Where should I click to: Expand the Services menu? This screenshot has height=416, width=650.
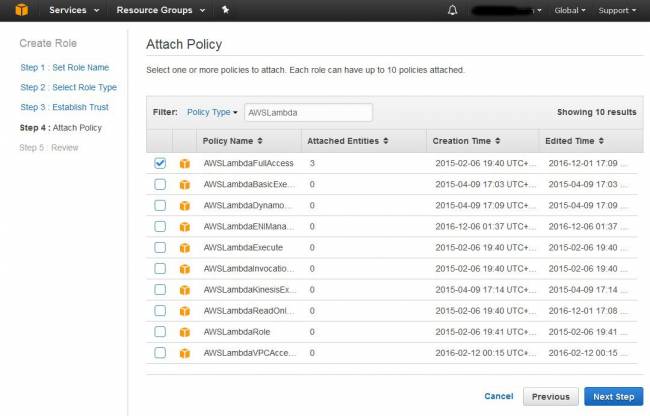click(74, 10)
